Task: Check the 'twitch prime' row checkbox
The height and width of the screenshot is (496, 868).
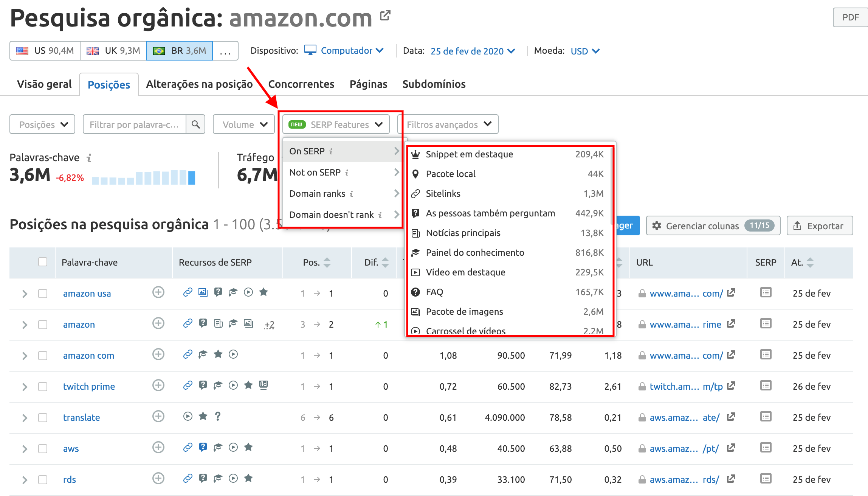Action: (x=43, y=387)
